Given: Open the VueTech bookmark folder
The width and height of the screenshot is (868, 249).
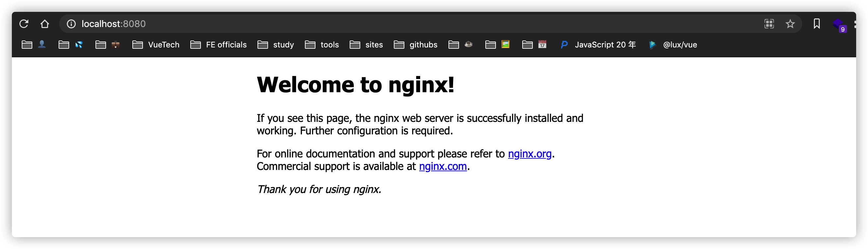Looking at the screenshot, I should [156, 45].
